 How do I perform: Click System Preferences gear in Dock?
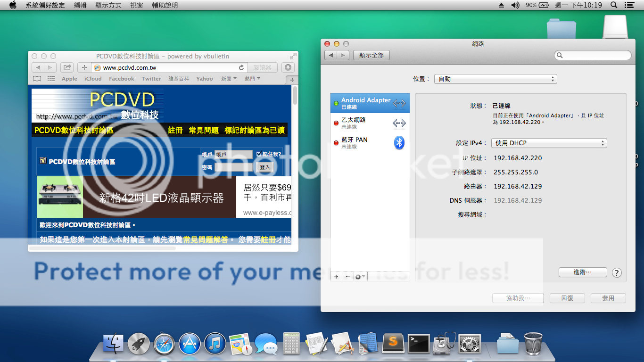470,344
